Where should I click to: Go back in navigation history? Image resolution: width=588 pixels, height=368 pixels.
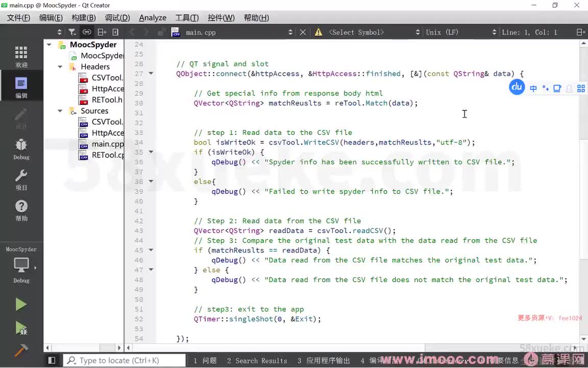point(132,32)
